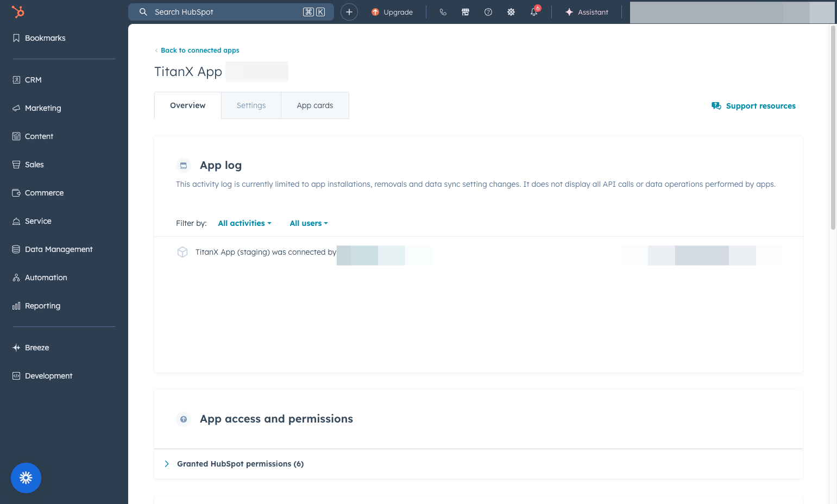The height and width of the screenshot is (504, 837).
Task: Go back to connected apps
Action: click(x=197, y=51)
